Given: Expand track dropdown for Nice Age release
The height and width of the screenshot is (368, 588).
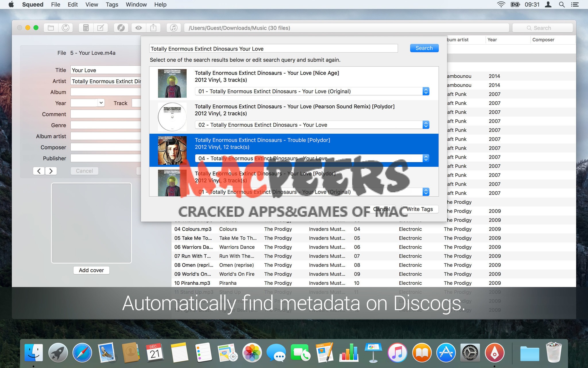Looking at the screenshot, I should [426, 91].
